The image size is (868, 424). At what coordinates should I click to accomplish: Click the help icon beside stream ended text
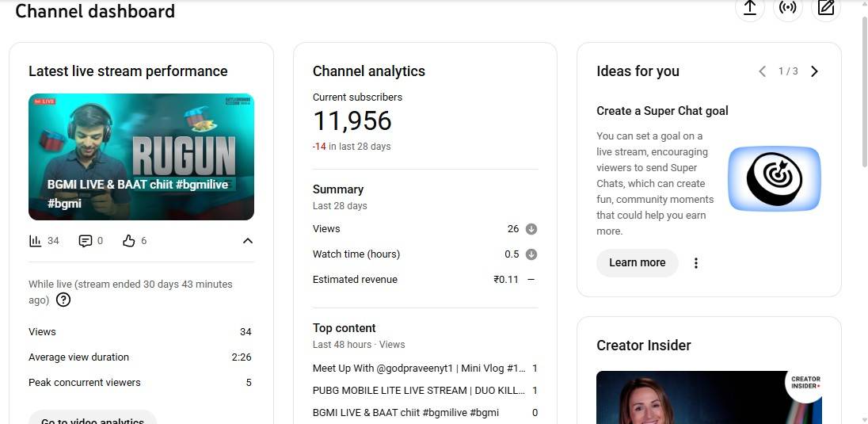point(63,300)
